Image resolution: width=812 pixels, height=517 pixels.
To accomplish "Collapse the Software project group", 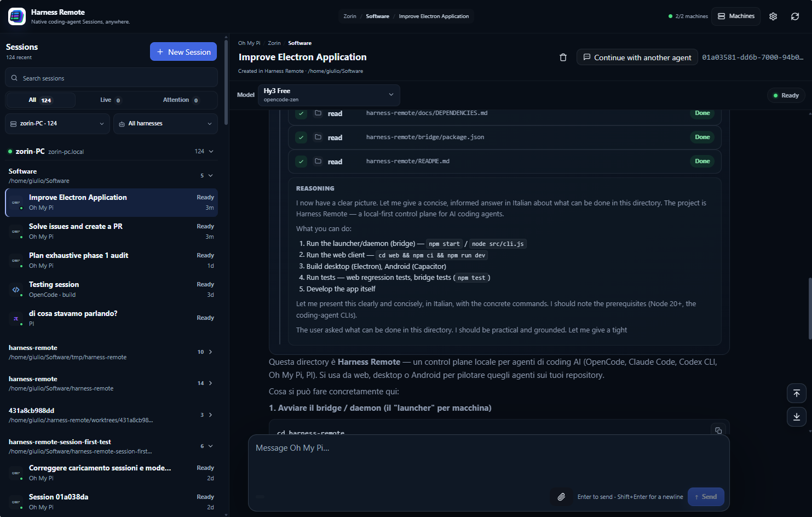I will tap(210, 176).
